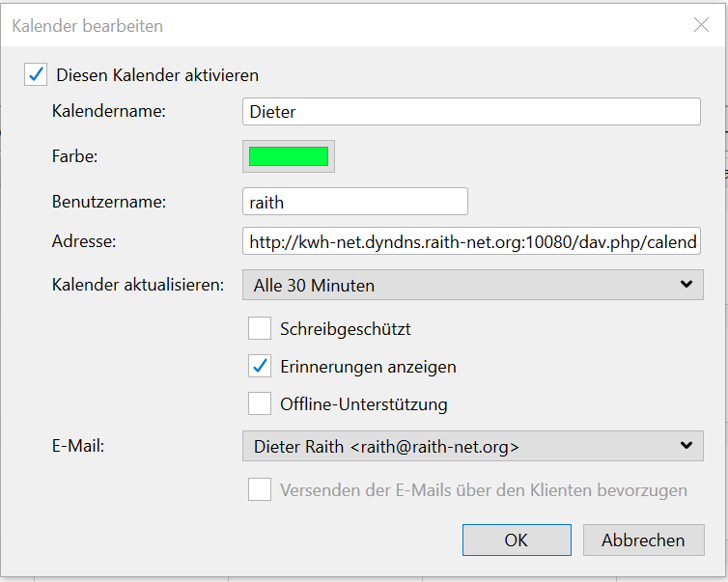Open the green Farbe color picker

(289, 156)
